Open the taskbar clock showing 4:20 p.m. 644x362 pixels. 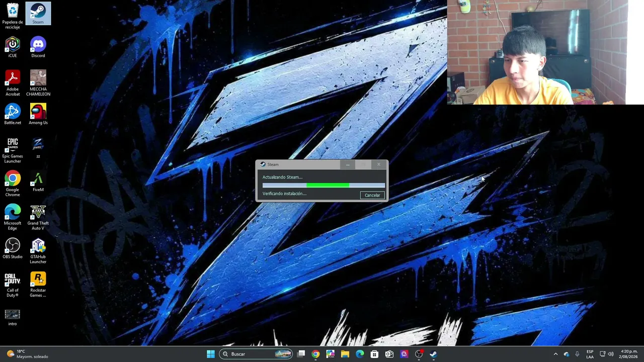[628, 354]
